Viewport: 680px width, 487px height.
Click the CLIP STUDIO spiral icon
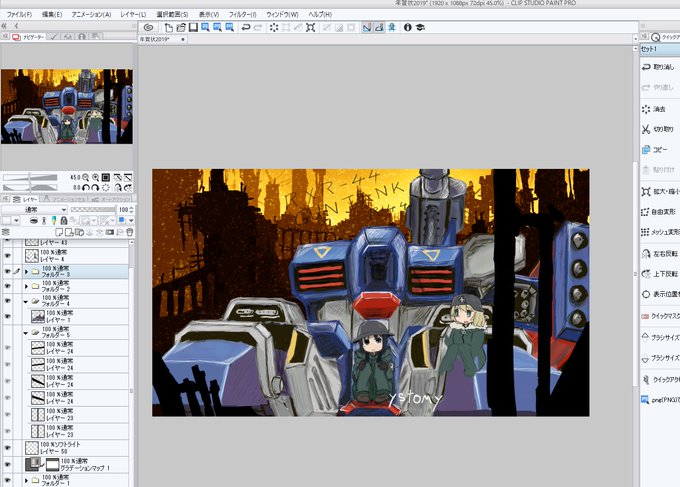point(148,27)
